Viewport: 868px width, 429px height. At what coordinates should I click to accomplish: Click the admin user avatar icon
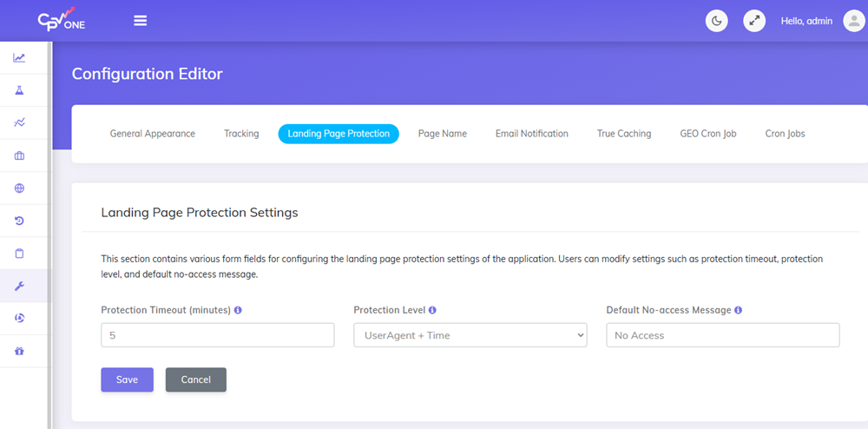pos(853,21)
